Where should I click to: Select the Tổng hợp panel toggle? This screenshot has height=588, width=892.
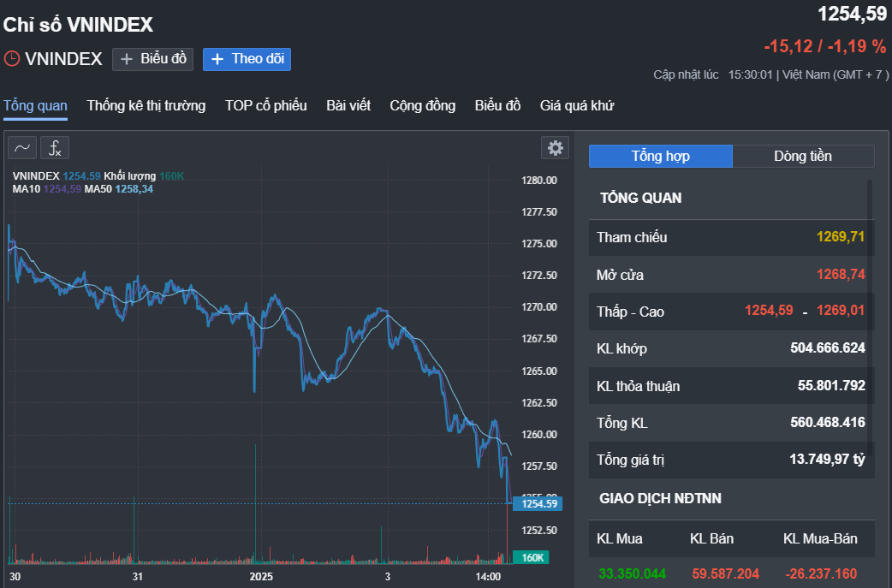(x=661, y=156)
